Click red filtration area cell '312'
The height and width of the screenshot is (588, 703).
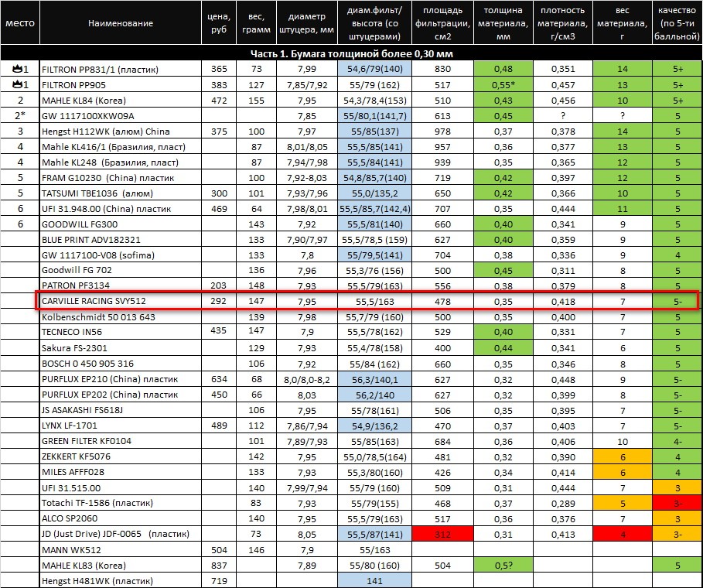click(442, 534)
